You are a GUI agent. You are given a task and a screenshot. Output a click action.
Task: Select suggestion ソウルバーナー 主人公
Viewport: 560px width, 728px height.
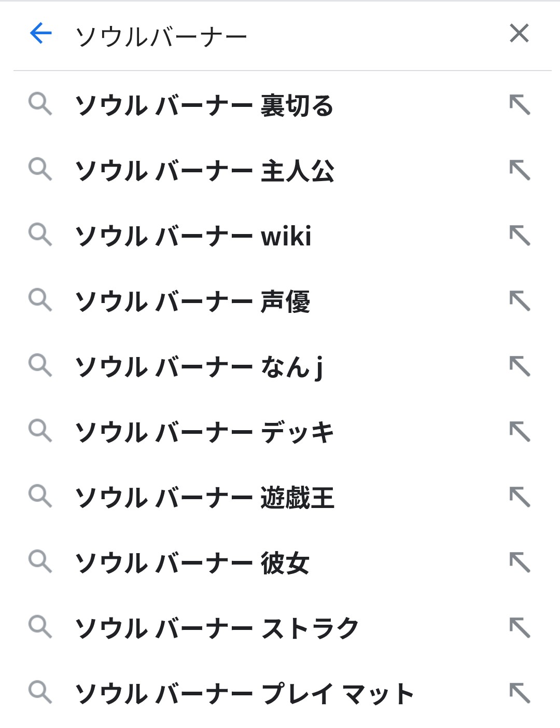pyautogui.click(x=205, y=171)
